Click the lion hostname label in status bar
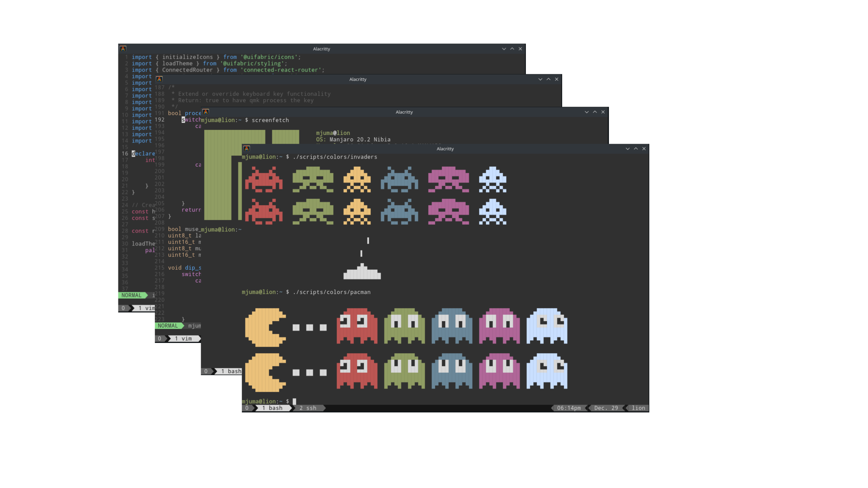The image size is (868, 488). click(638, 408)
